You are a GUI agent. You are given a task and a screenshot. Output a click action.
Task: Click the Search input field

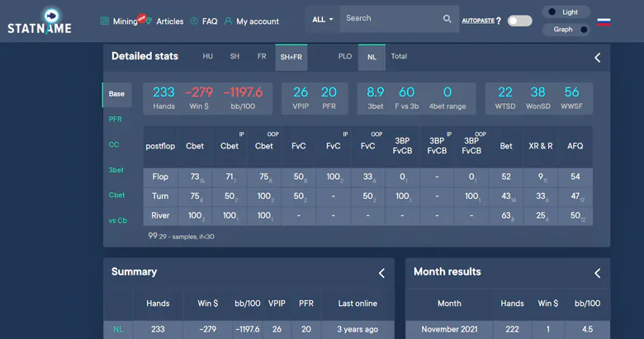pyautogui.click(x=392, y=18)
